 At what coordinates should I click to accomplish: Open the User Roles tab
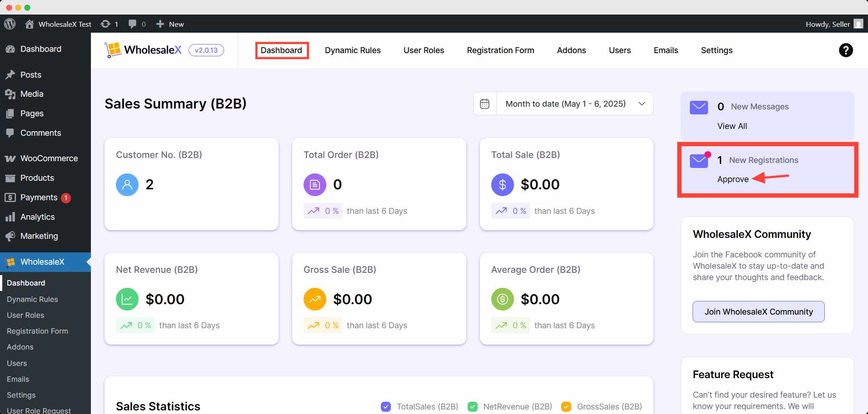pyautogui.click(x=424, y=50)
